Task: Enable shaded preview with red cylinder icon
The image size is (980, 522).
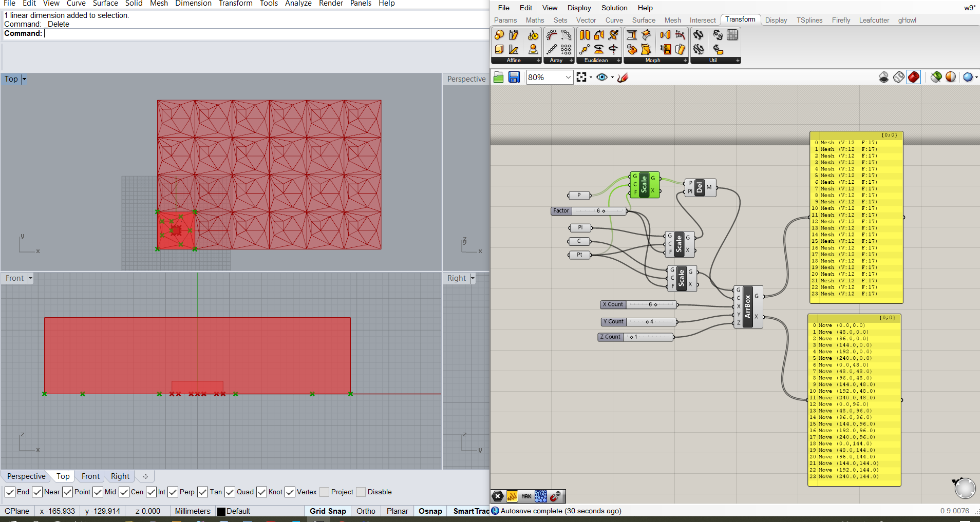Action: pos(914,77)
